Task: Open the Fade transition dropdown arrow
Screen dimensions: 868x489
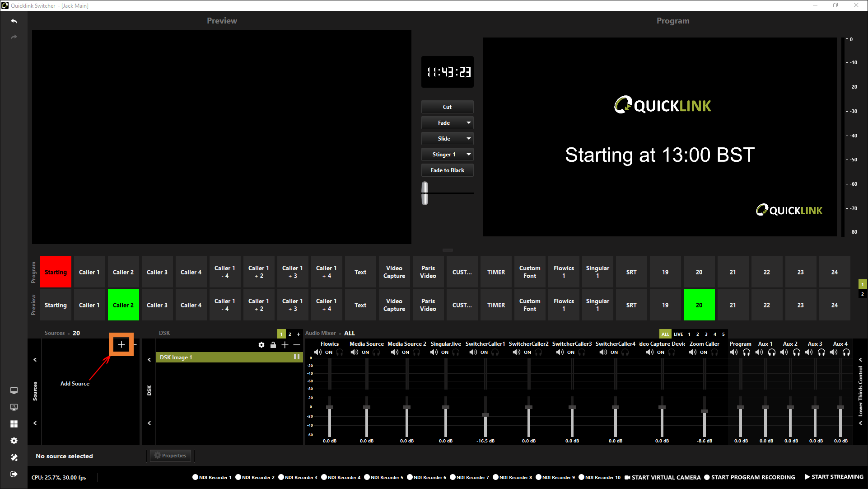Action: [469, 123]
